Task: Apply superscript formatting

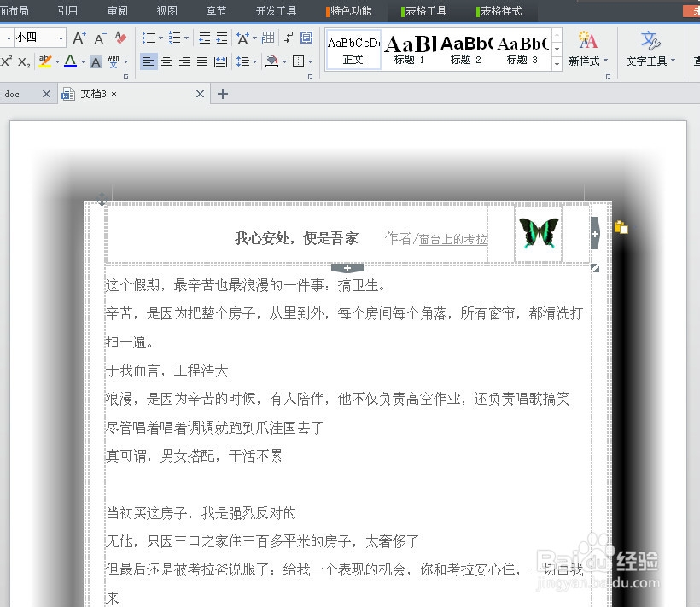Action: tap(4, 60)
